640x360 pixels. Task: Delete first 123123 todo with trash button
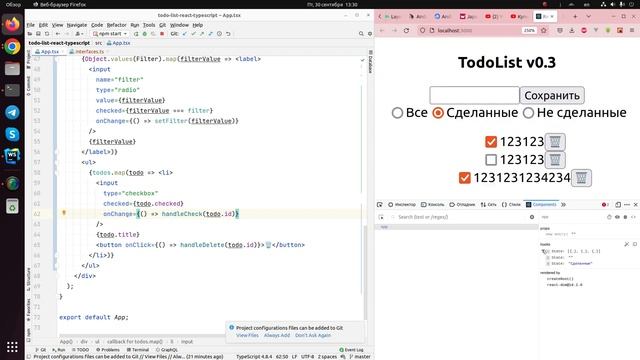click(555, 142)
